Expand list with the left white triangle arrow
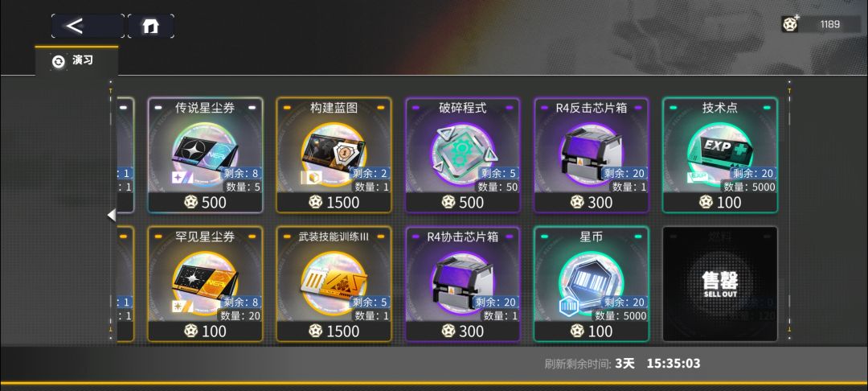Image resolution: width=868 pixels, height=391 pixels. [111, 215]
